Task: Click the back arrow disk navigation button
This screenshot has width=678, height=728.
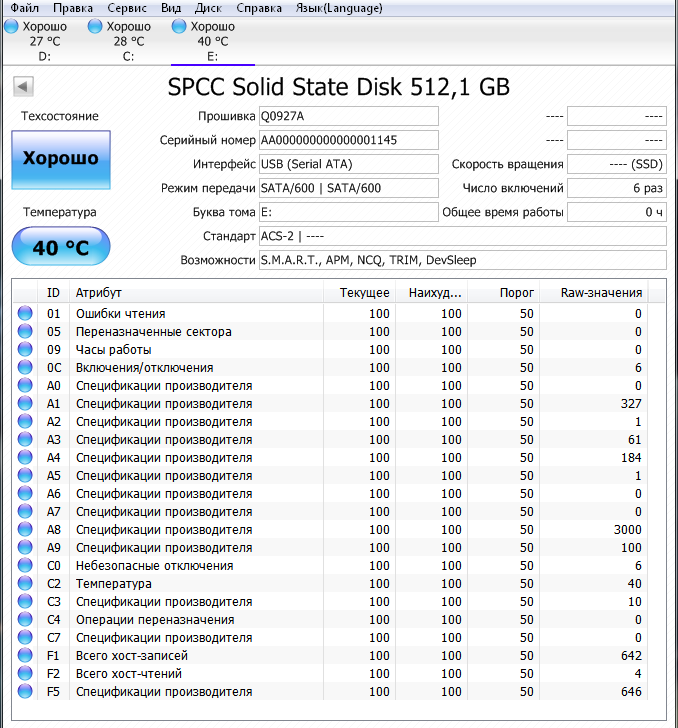Action: tap(23, 87)
